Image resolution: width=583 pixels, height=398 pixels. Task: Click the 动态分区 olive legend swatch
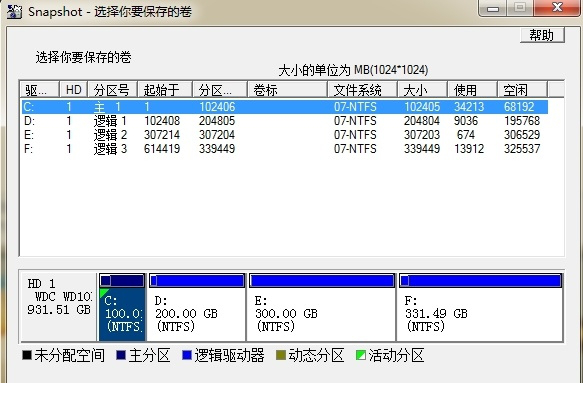281,355
